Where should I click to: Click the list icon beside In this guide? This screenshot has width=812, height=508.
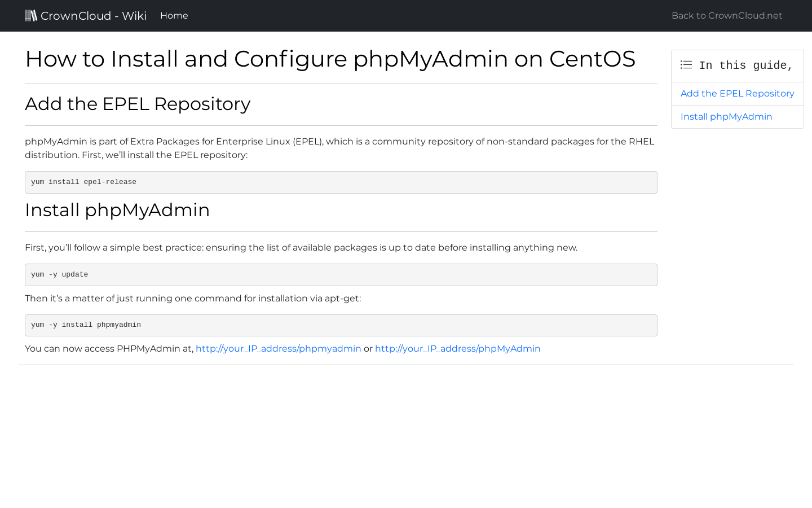[686, 65]
